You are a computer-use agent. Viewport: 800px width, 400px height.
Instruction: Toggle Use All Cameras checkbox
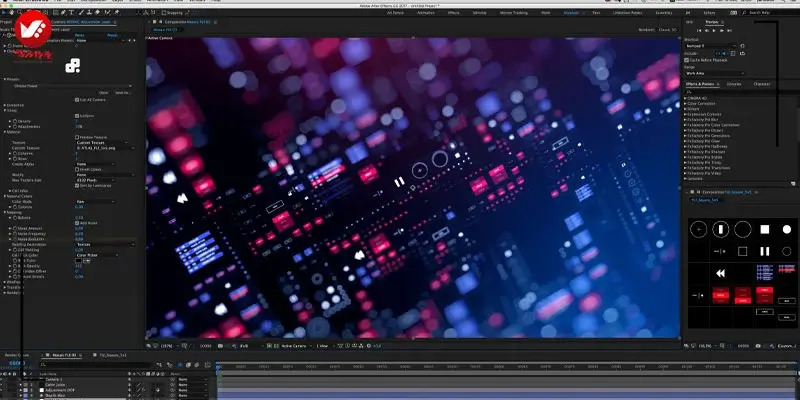point(77,99)
